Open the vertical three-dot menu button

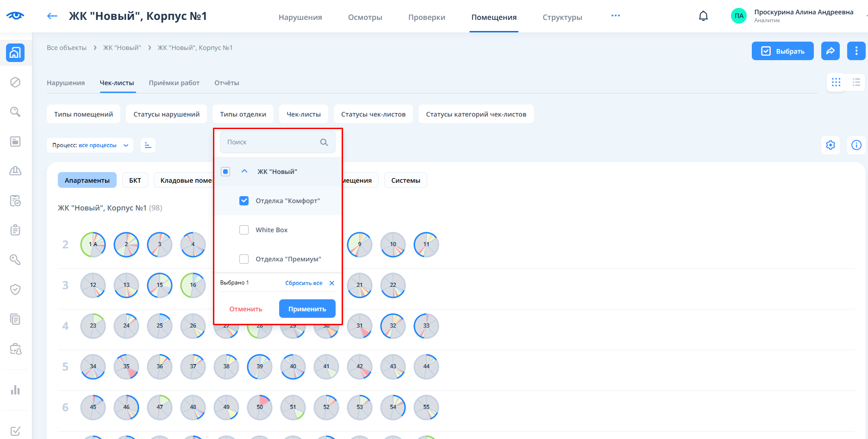856,51
